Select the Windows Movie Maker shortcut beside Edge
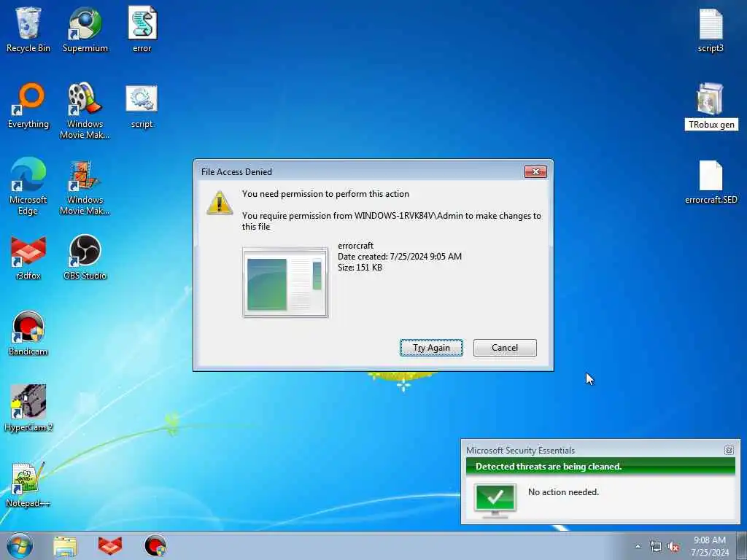747x560 pixels. pyautogui.click(x=85, y=186)
